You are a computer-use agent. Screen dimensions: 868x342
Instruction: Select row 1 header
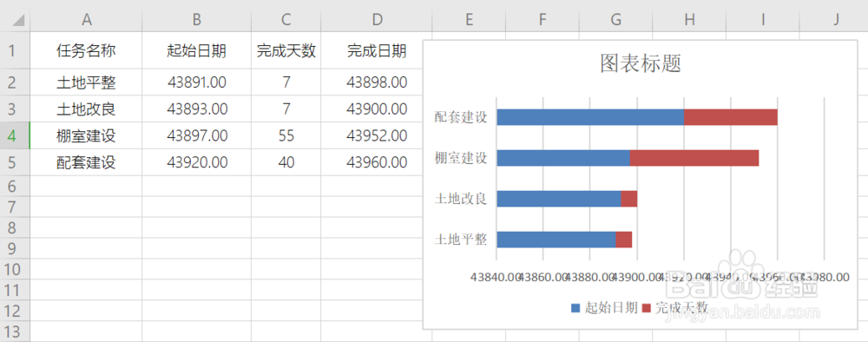[x=16, y=50]
